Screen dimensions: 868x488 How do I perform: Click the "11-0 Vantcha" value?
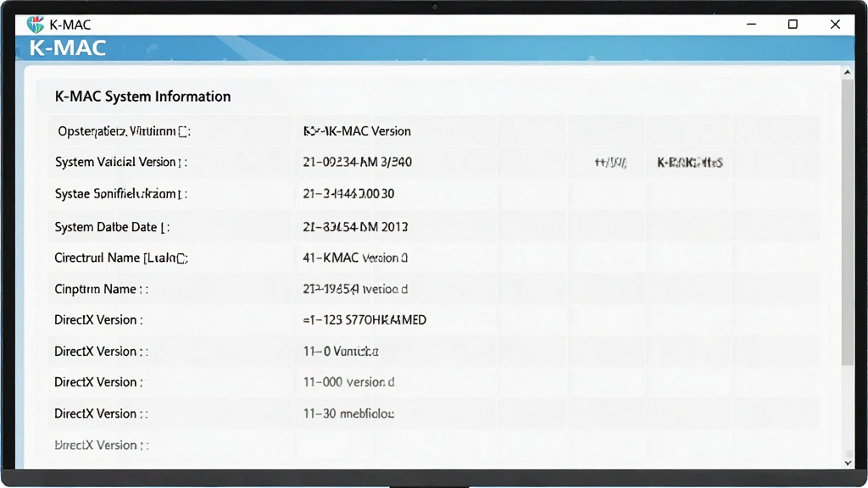tap(341, 352)
